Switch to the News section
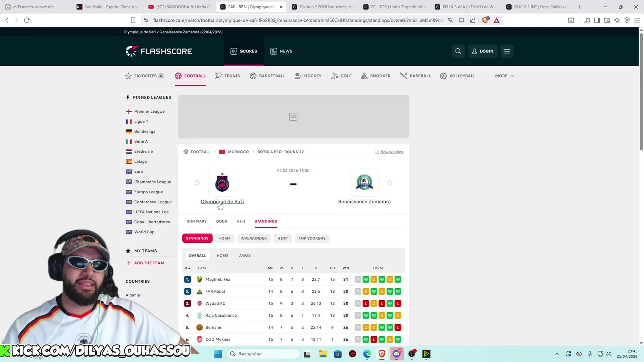The image size is (644, 362). pyautogui.click(x=281, y=51)
